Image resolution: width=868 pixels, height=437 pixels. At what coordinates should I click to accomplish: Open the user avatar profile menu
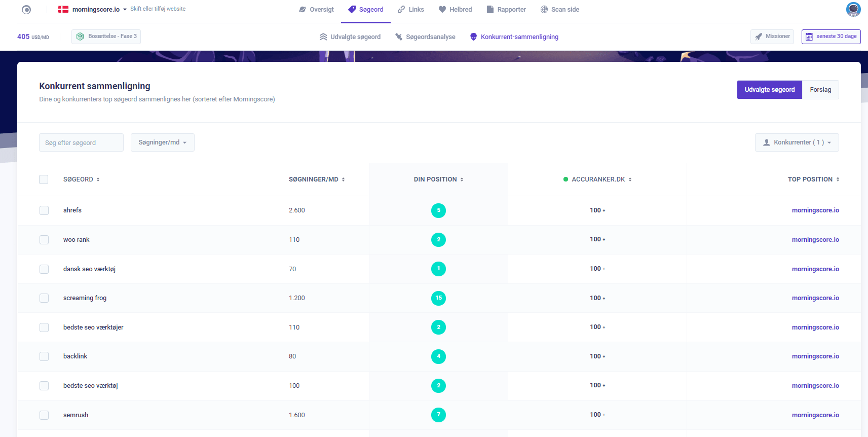(x=853, y=9)
